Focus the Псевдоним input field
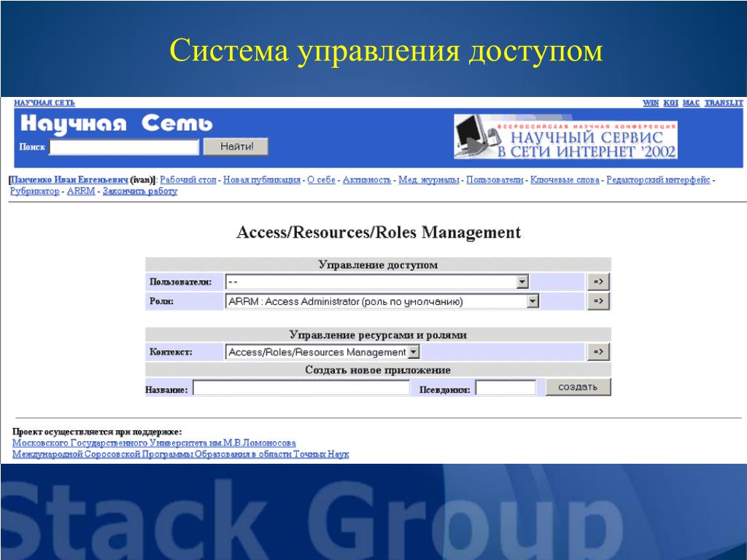 point(506,388)
